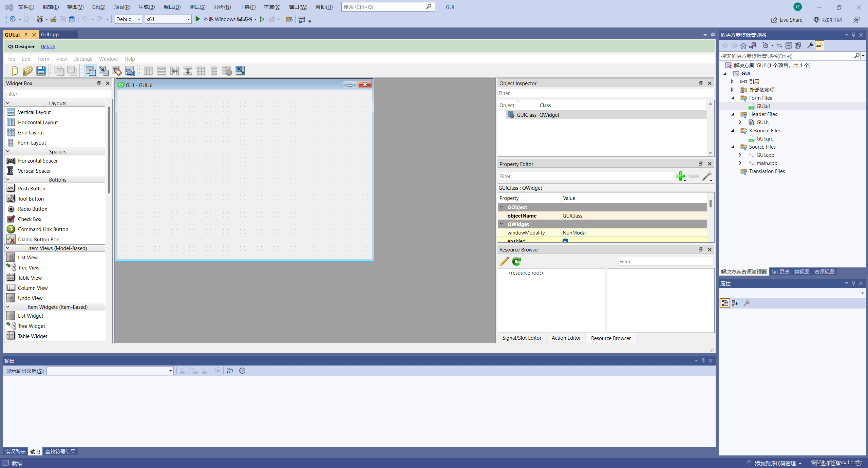Select the Layout toolbar icon
868x468 pixels.
(x=149, y=70)
